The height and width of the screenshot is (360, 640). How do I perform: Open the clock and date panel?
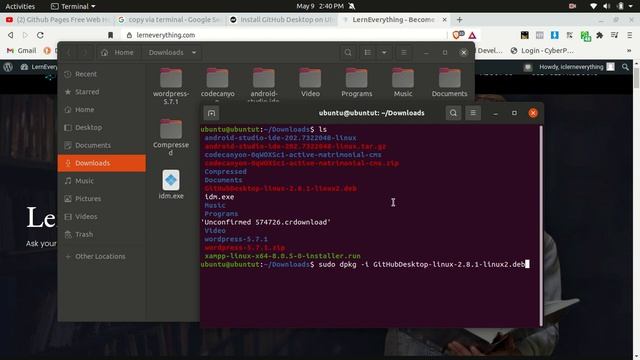click(320, 6)
